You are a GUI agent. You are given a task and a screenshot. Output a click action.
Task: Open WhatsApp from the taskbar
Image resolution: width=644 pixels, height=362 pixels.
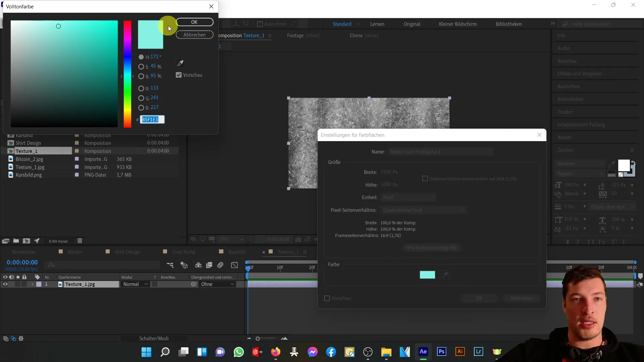click(x=238, y=352)
